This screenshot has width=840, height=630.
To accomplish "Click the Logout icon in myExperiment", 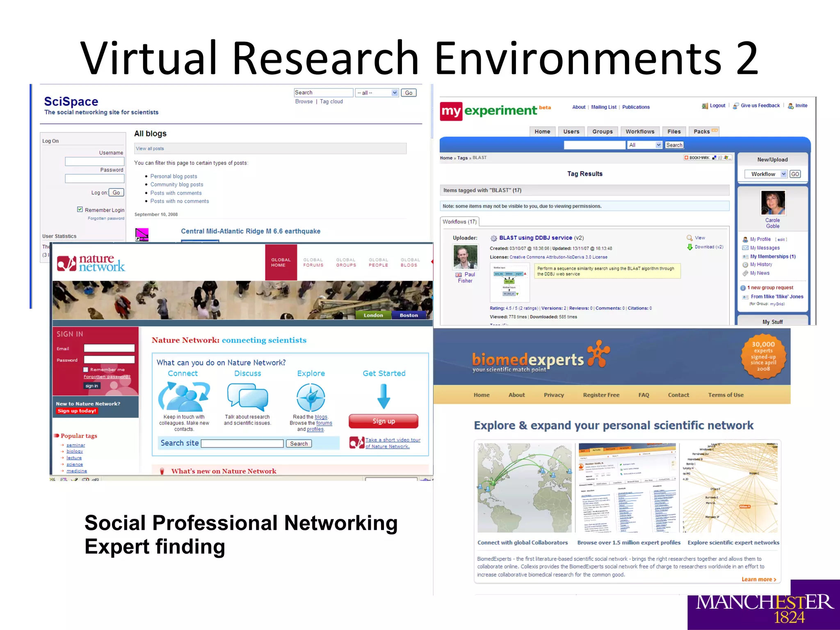I will [705, 106].
